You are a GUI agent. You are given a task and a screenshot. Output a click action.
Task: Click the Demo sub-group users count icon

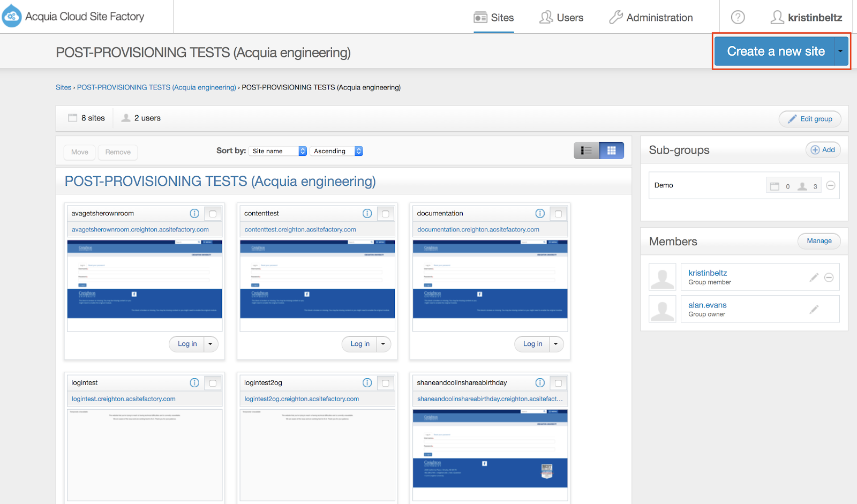pos(802,186)
